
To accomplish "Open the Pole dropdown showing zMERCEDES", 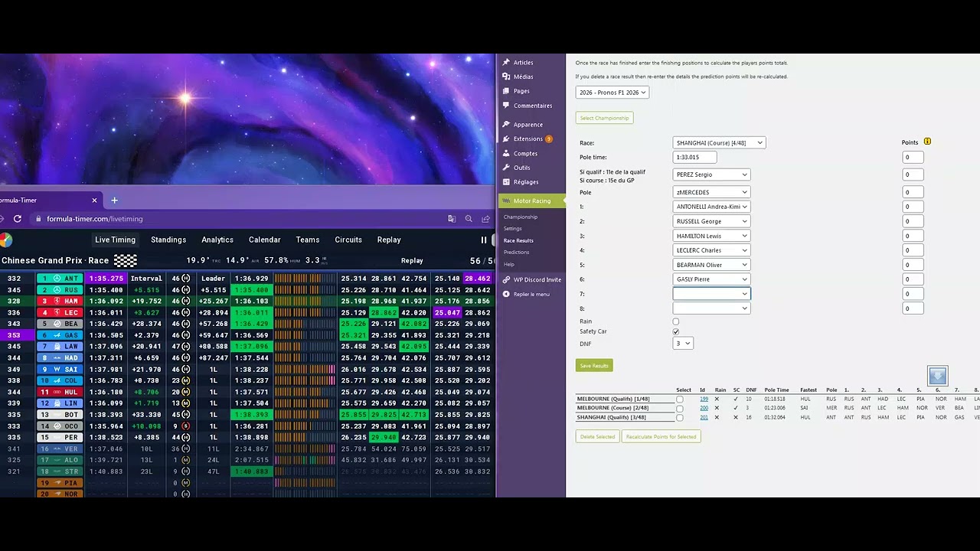I will coord(711,192).
